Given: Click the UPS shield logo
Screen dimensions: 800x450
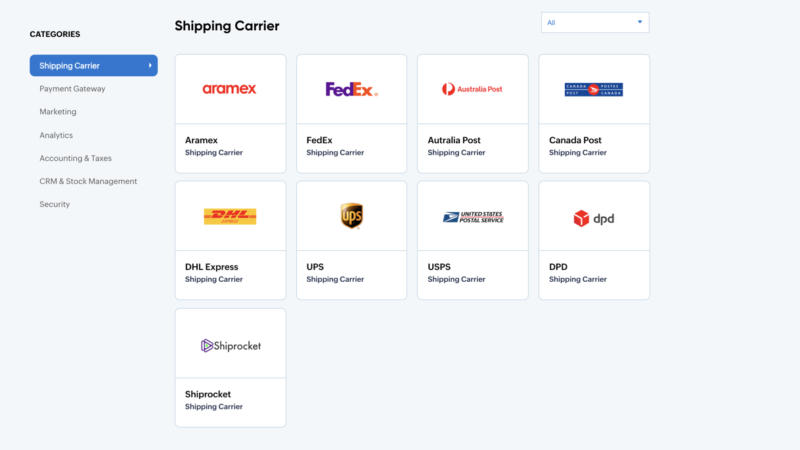Looking at the screenshot, I should [x=351, y=216].
